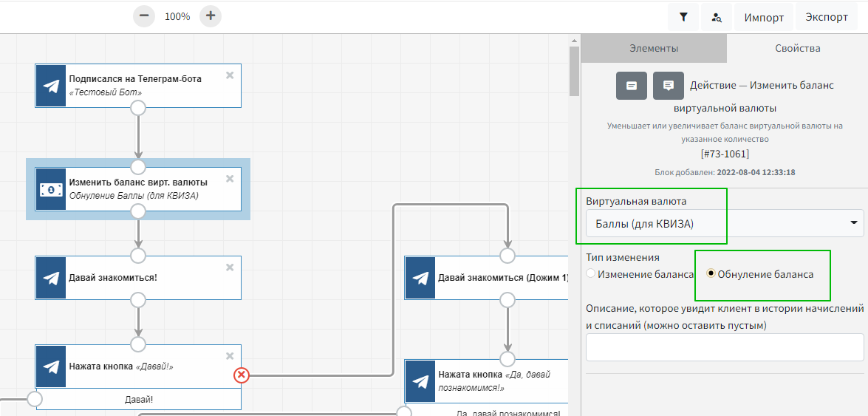
Task: Click the user search icon
Action: [x=716, y=17]
